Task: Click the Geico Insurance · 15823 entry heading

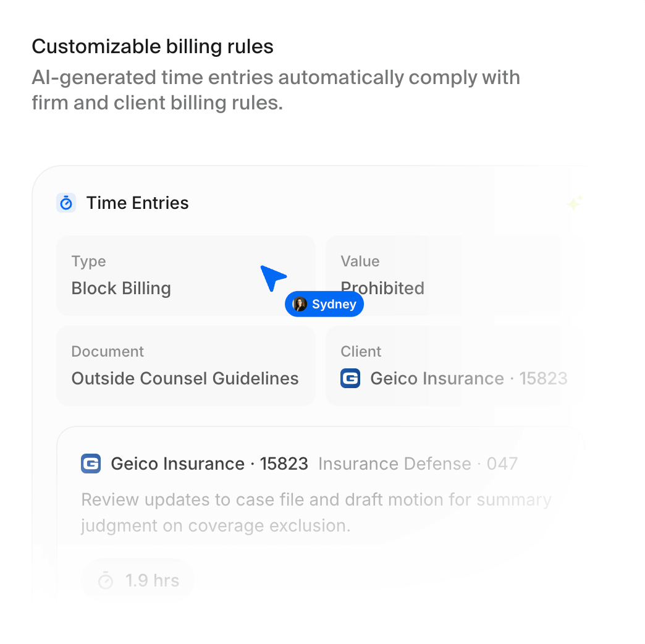Action: click(209, 464)
